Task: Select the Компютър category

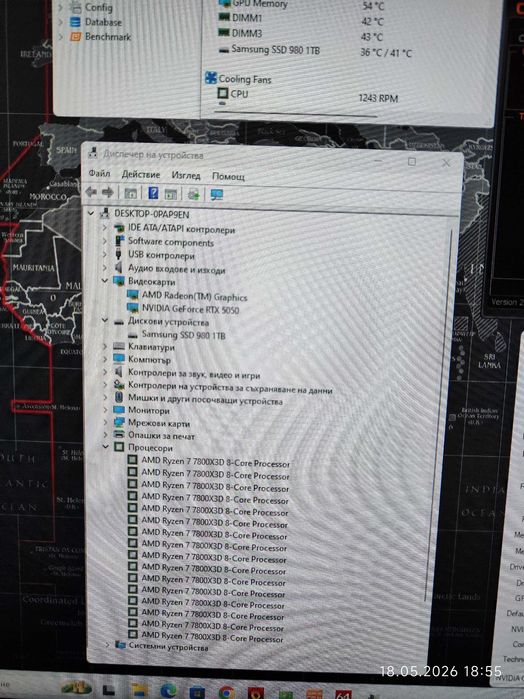Action: (149, 359)
